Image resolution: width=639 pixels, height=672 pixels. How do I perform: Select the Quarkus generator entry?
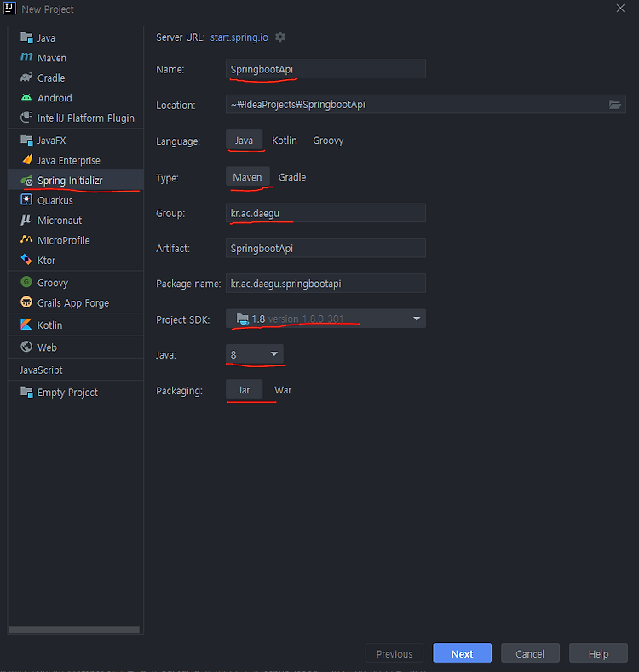(76, 200)
